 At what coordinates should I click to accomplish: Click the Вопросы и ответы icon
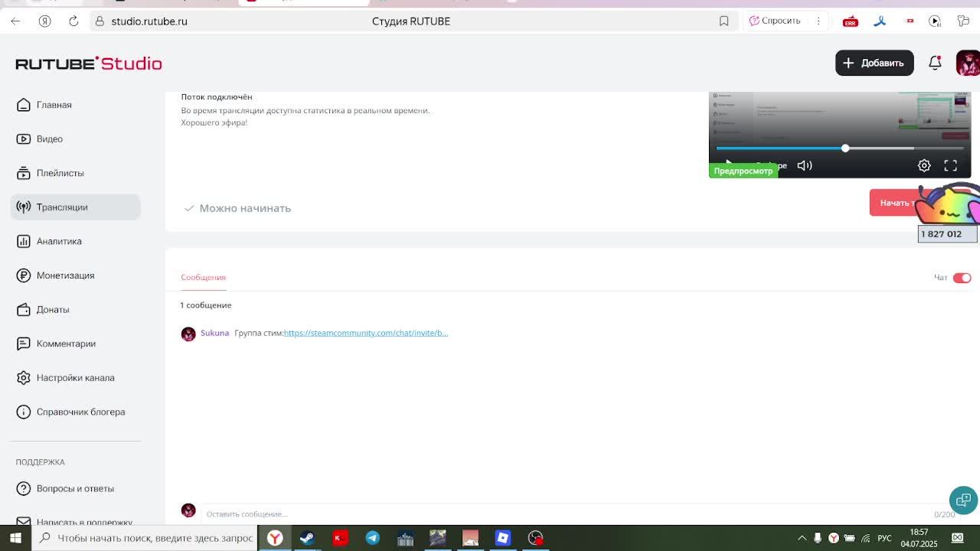[24, 488]
